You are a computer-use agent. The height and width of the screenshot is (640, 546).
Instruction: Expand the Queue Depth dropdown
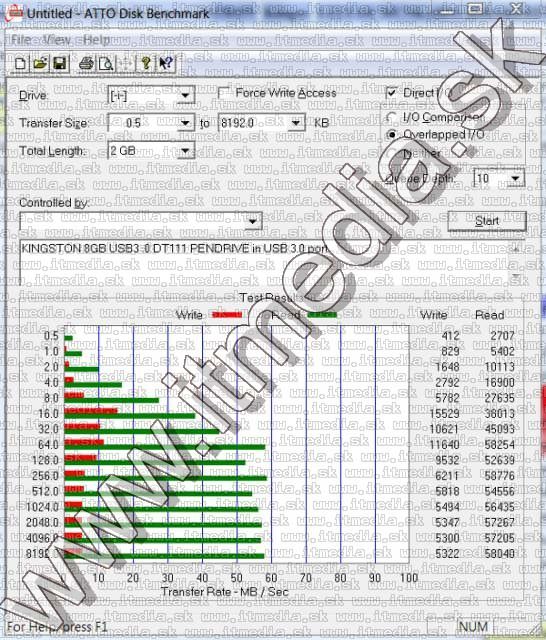[x=515, y=178]
